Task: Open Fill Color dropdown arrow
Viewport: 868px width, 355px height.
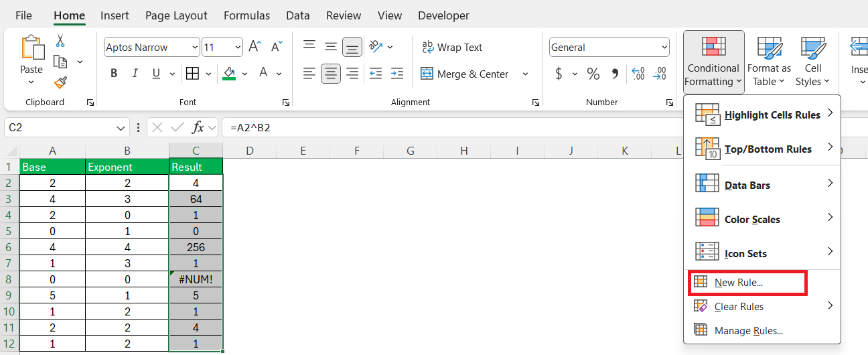Action: [x=244, y=74]
